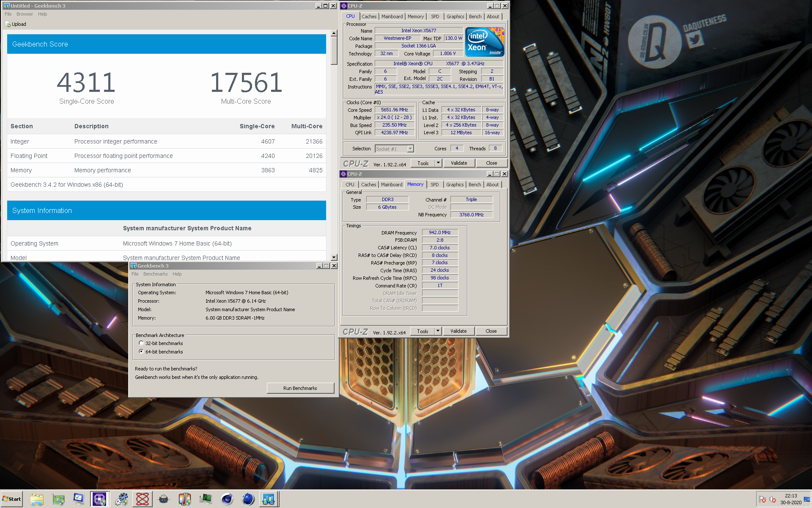Switch to CPU tab in lower CPU-Z

[350, 185]
